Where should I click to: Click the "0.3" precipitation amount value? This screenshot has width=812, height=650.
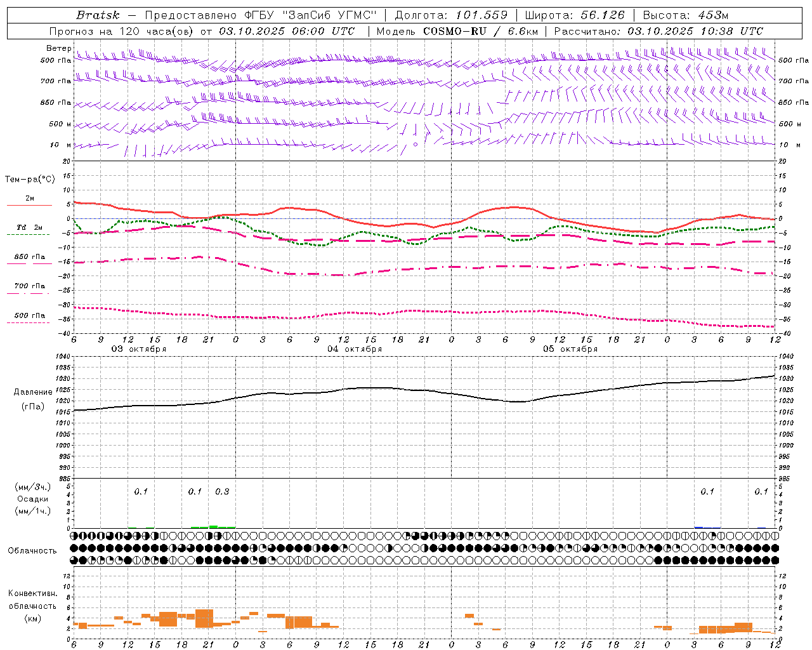[x=222, y=492]
